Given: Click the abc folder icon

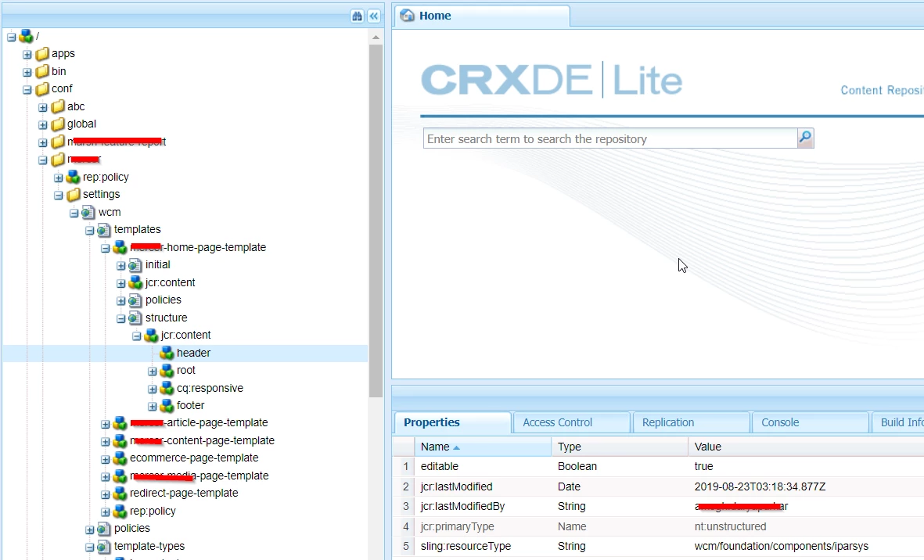Looking at the screenshot, I should pos(58,106).
